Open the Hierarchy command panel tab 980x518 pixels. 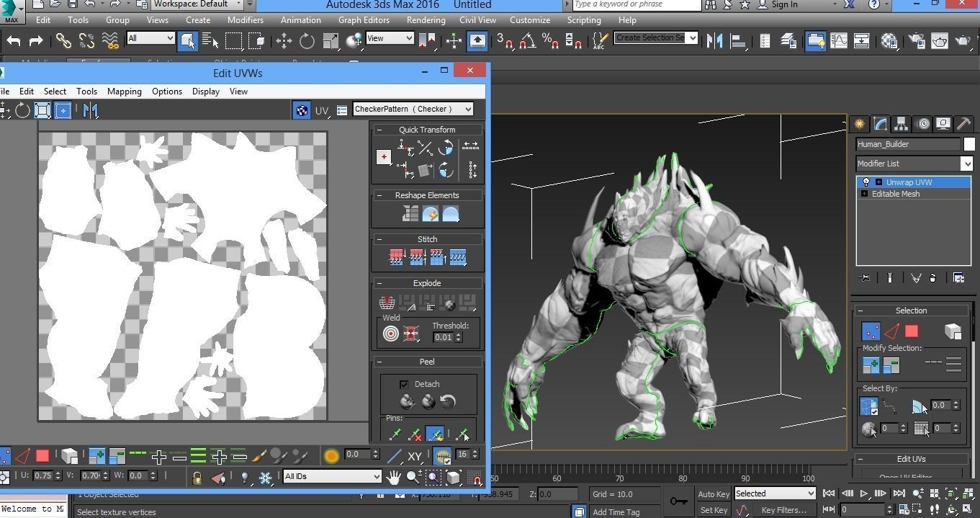(x=901, y=125)
